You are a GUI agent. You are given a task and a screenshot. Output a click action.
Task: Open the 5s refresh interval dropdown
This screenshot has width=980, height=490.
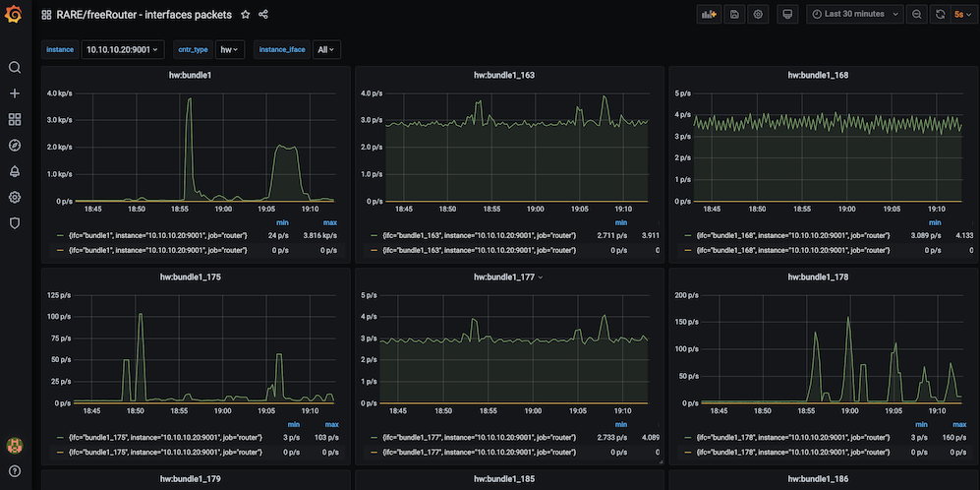click(x=961, y=15)
